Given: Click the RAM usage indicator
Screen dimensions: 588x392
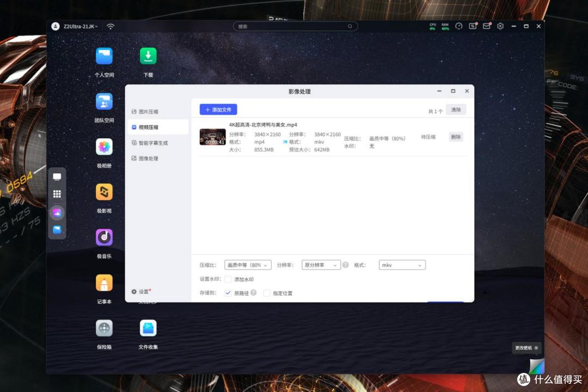Looking at the screenshot, I should (x=445, y=26).
